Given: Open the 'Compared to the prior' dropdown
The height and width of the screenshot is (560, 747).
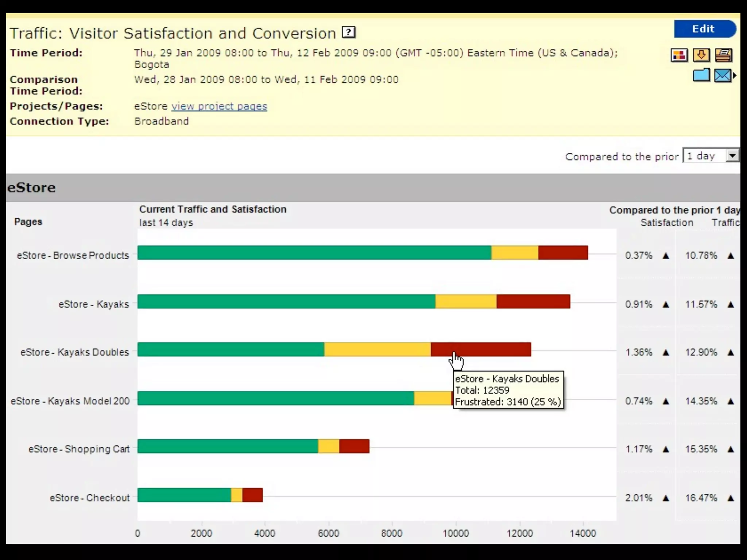Looking at the screenshot, I should click(705, 156).
